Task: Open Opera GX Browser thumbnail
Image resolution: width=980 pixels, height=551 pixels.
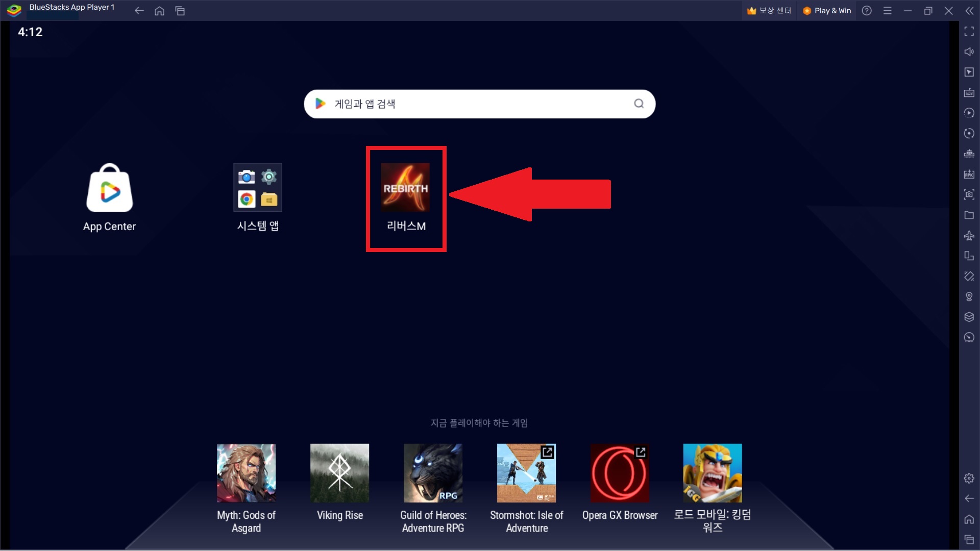Action: [x=620, y=473]
